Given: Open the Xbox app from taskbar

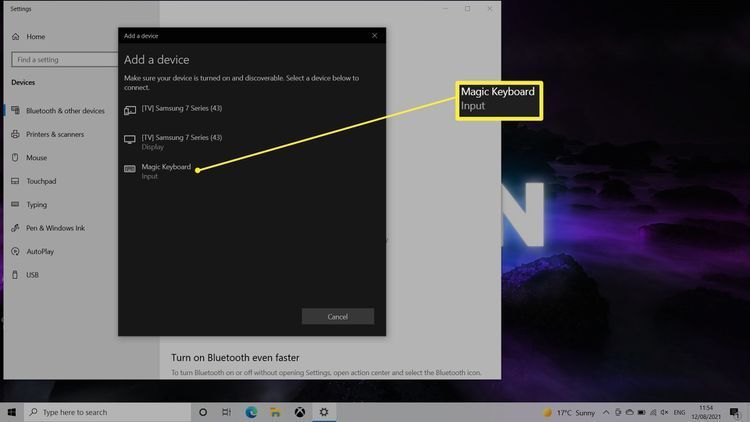Looking at the screenshot, I should (x=299, y=411).
